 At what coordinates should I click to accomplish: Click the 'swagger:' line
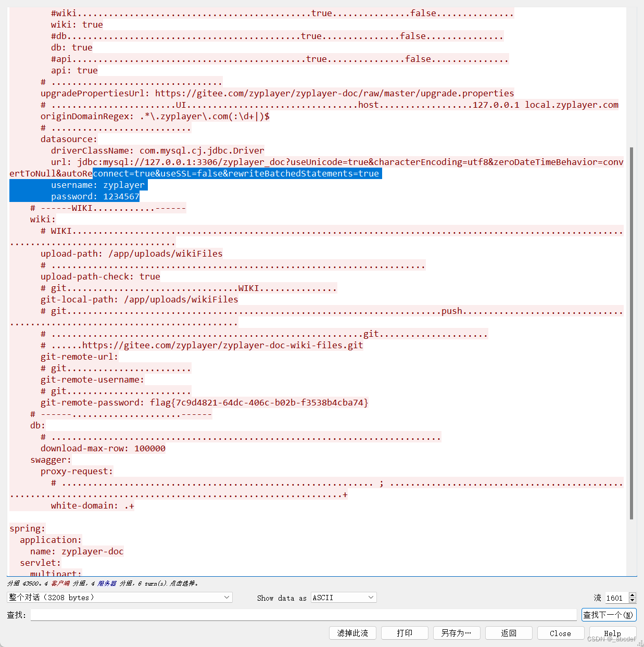(x=51, y=460)
